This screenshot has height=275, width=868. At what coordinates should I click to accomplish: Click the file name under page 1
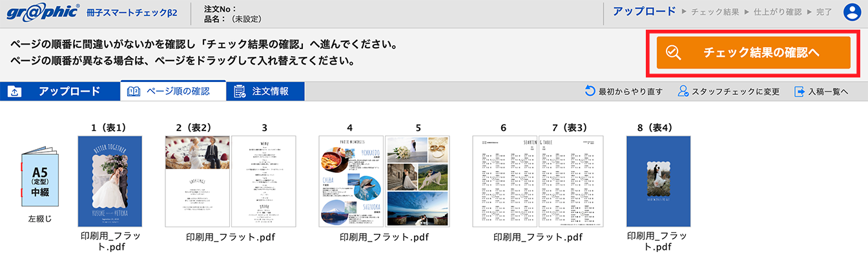click(x=110, y=241)
